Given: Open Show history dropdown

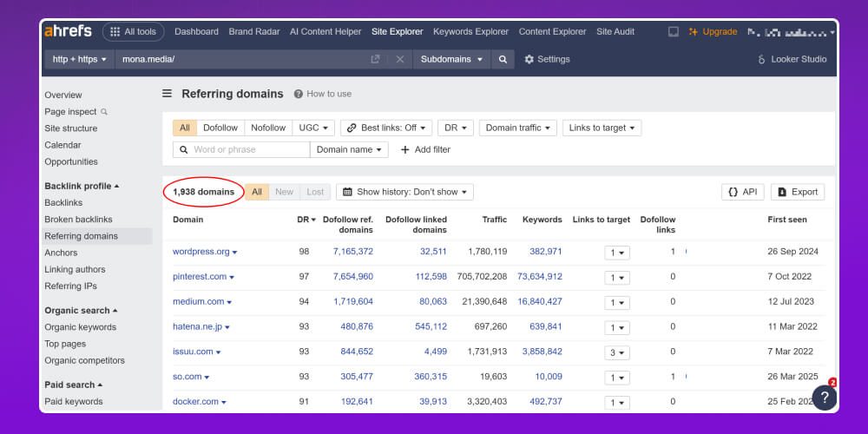Looking at the screenshot, I should pos(404,192).
